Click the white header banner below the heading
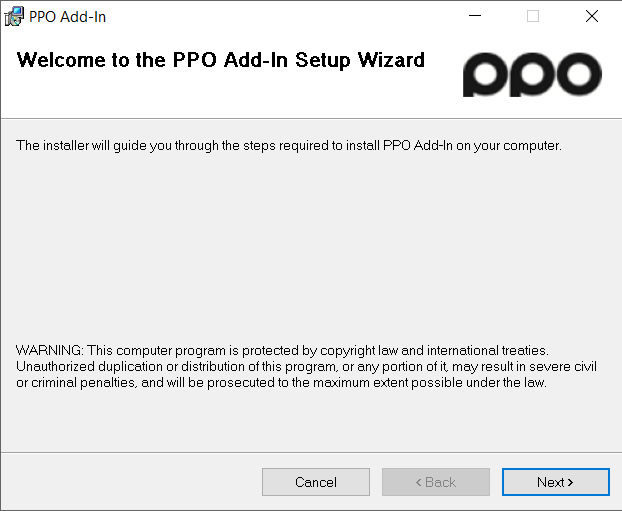Viewport: 622px width, 511px height. 230,97
